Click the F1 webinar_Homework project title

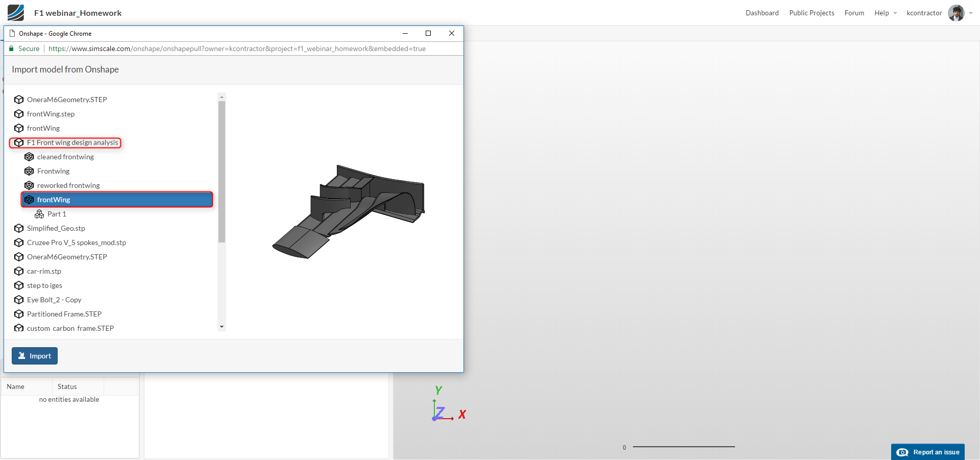[78, 13]
